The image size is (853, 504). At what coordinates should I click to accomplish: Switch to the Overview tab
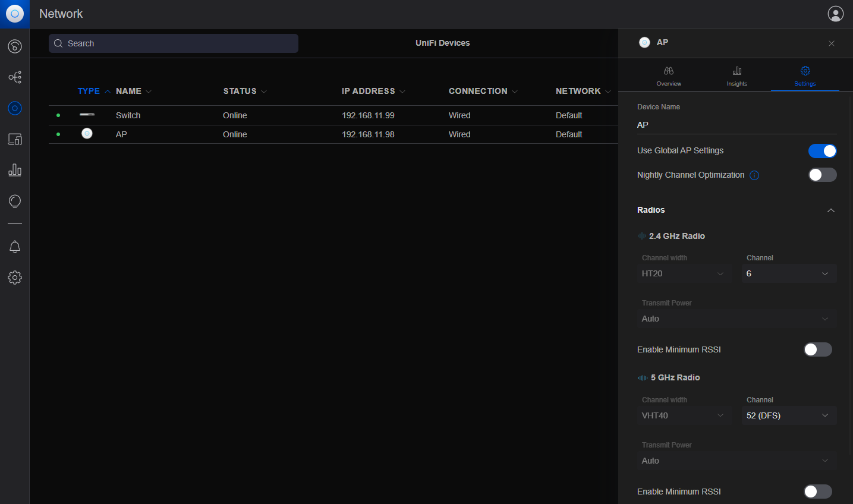668,75
